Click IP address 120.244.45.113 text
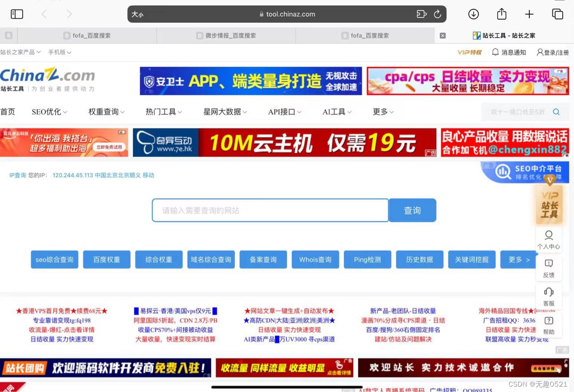 (73, 175)
